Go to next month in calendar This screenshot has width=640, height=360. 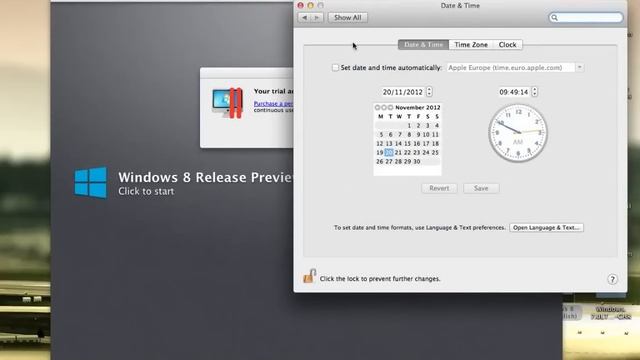[x=390, y=107]
